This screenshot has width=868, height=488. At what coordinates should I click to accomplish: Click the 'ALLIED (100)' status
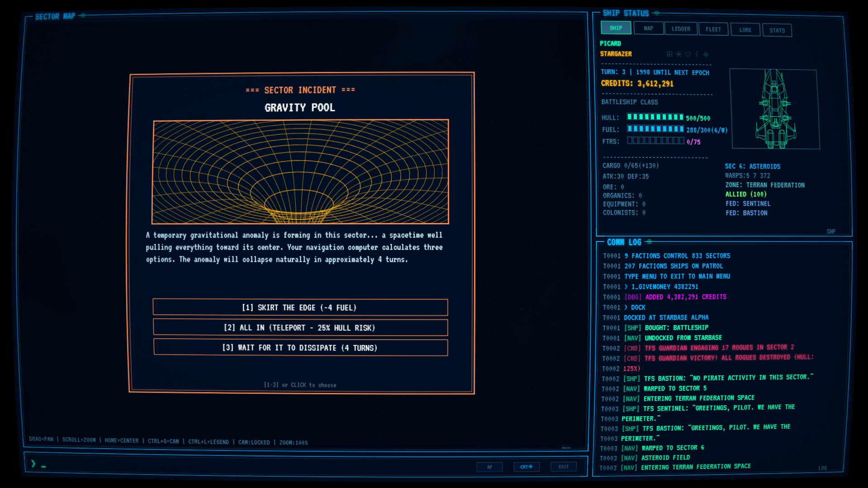[x=746, y=194]
